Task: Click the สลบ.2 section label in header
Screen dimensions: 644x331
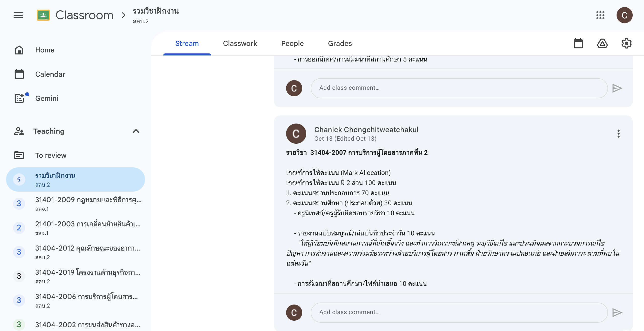Action: (x=141, y=21)
